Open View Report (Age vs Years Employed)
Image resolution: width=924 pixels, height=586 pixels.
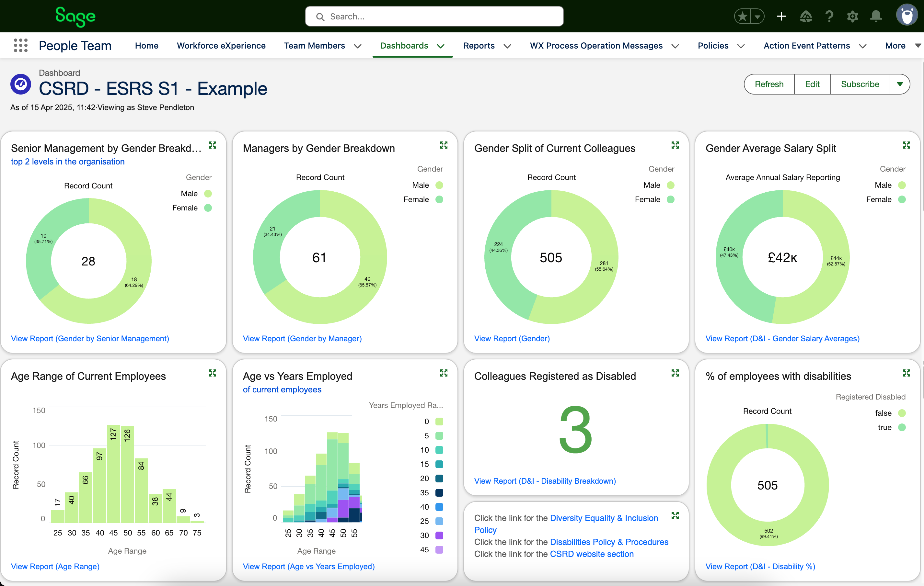click(308, 566)
